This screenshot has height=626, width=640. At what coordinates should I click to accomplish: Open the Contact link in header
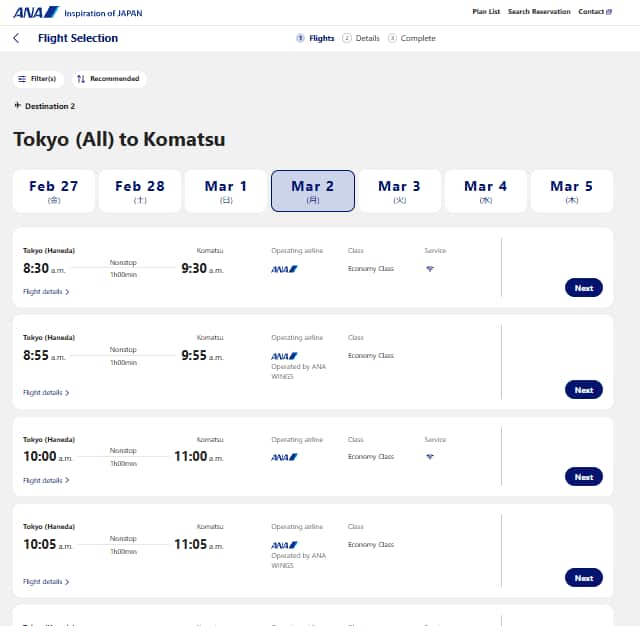click(x=595, y=12)
